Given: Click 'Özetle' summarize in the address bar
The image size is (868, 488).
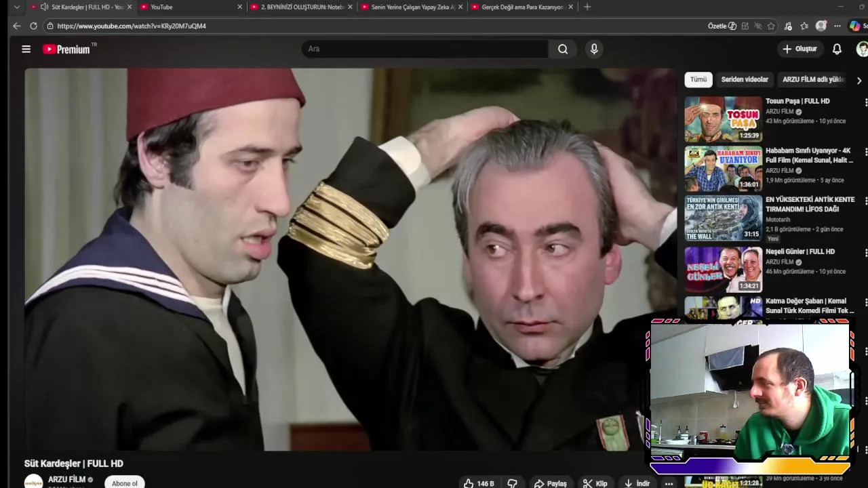Looking at the screenshot, I should tap(722, 26).
